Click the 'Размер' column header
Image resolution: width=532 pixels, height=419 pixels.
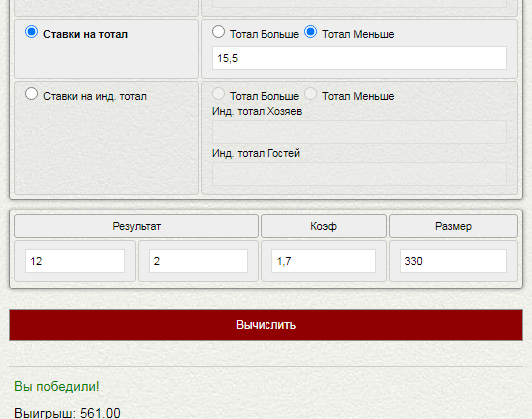[453, 226]
